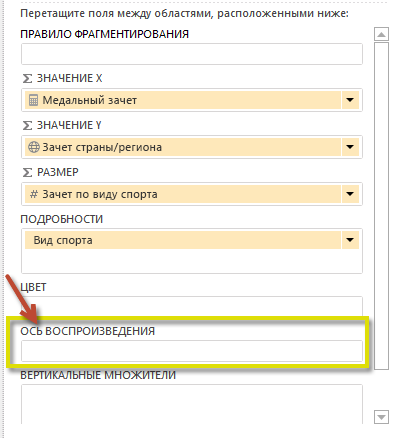Select the Вид спорта field in ПОДРОБНОСТИ

click(x=183, y=240)
